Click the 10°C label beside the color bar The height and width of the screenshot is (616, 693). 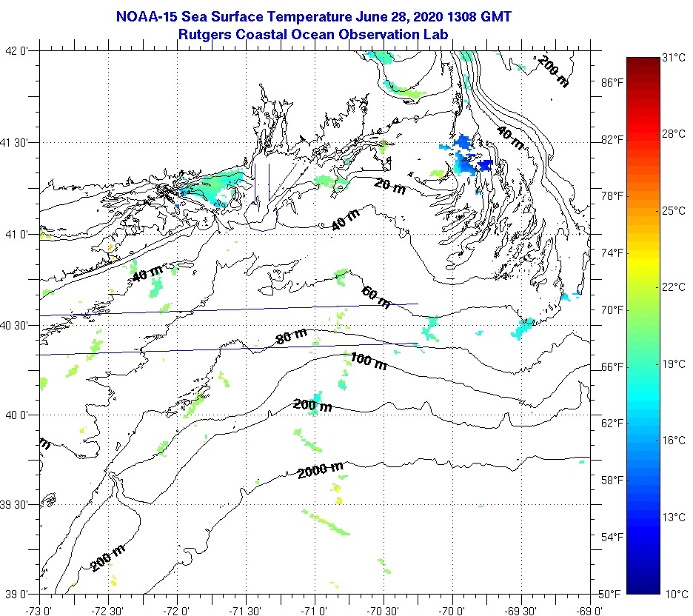(672, 594)
